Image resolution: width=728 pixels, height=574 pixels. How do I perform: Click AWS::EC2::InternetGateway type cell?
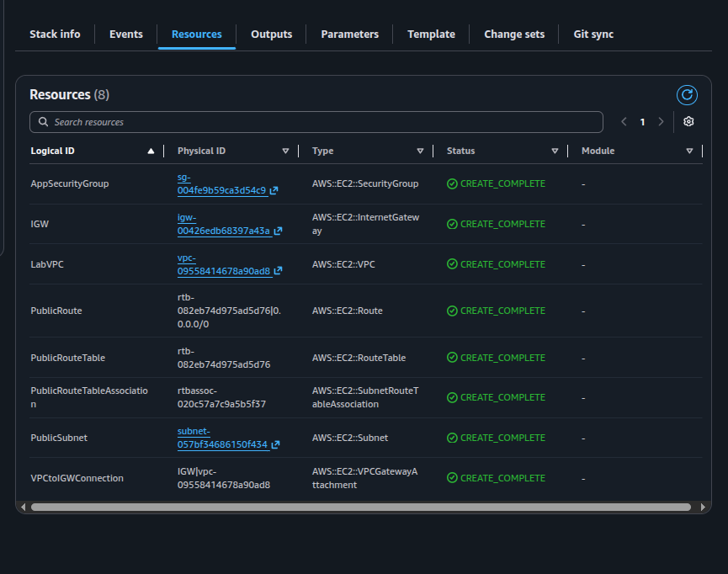(365, 224)
